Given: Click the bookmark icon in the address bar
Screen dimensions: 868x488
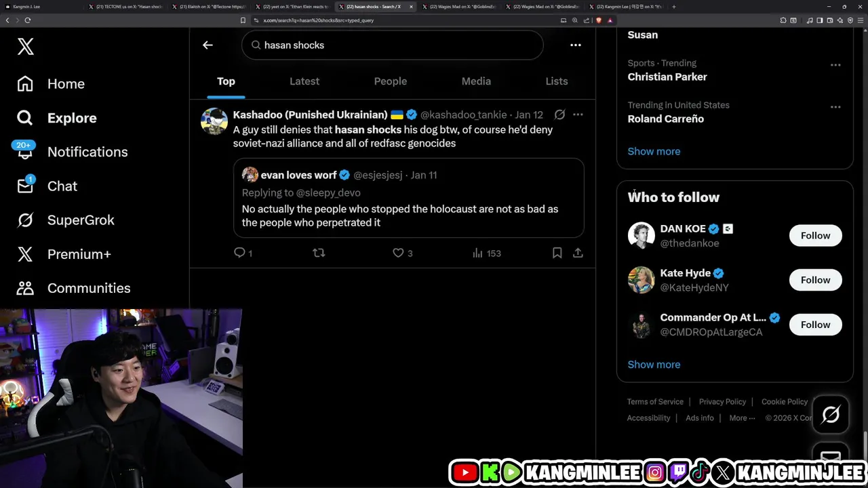Looking at the screenshot, I should click(x=243, y=20).
